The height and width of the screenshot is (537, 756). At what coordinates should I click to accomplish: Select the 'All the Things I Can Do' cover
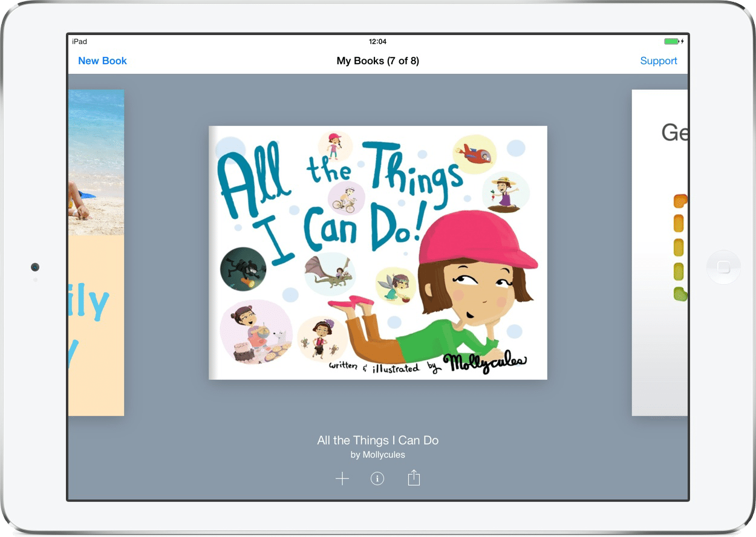[377, 252]
